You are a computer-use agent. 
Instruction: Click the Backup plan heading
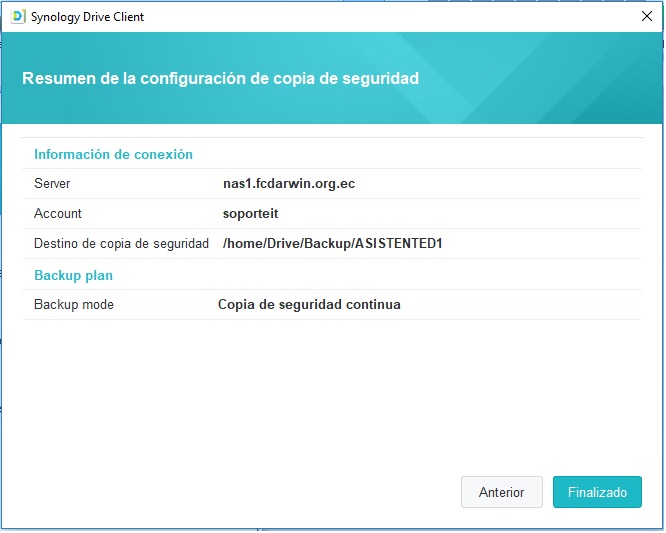pyautogui.click(x=73, y=276)
